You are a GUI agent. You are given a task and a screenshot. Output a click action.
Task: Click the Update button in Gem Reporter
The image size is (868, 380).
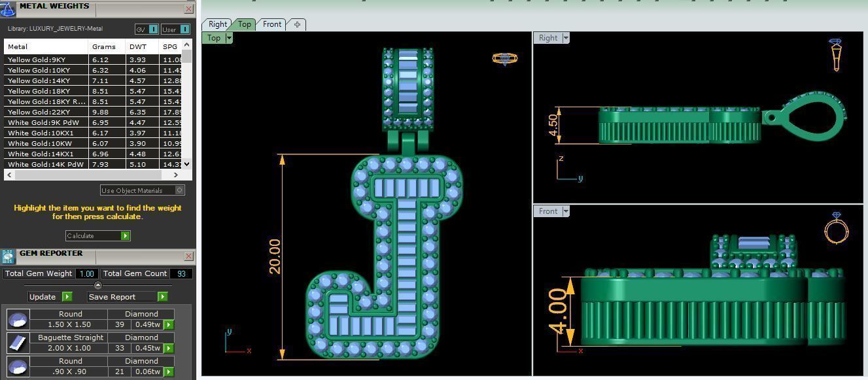[50, 296]
